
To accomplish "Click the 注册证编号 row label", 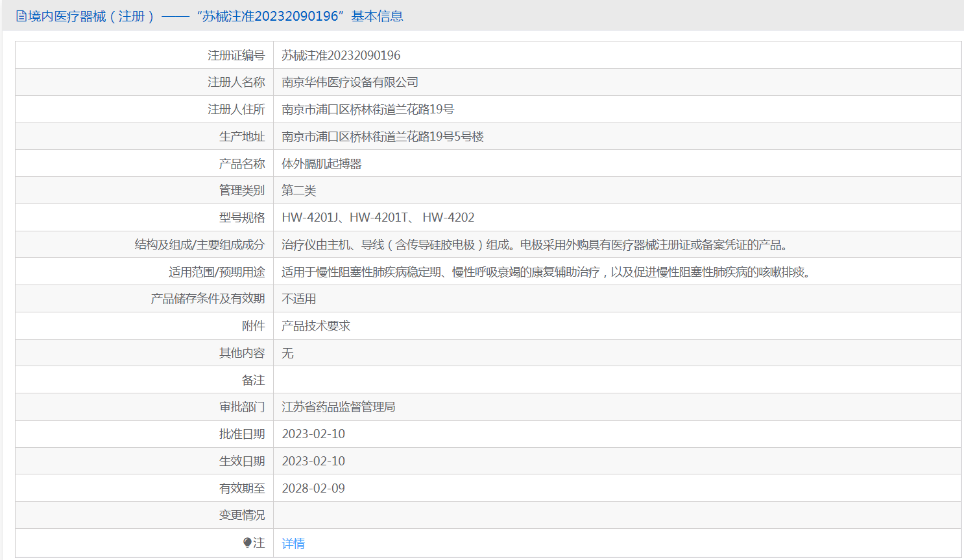I will tap(236, 56).
